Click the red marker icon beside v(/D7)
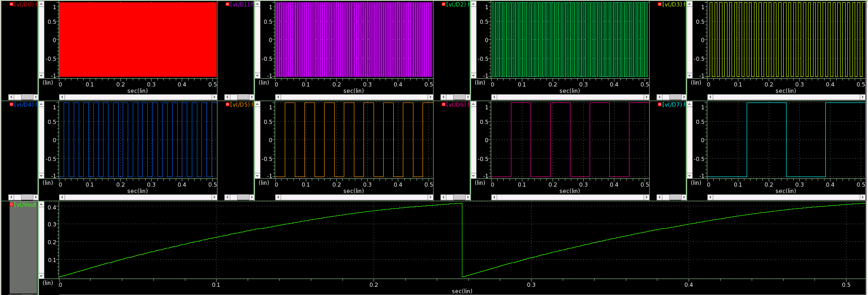The image size is (868, 295). (660, 104)
